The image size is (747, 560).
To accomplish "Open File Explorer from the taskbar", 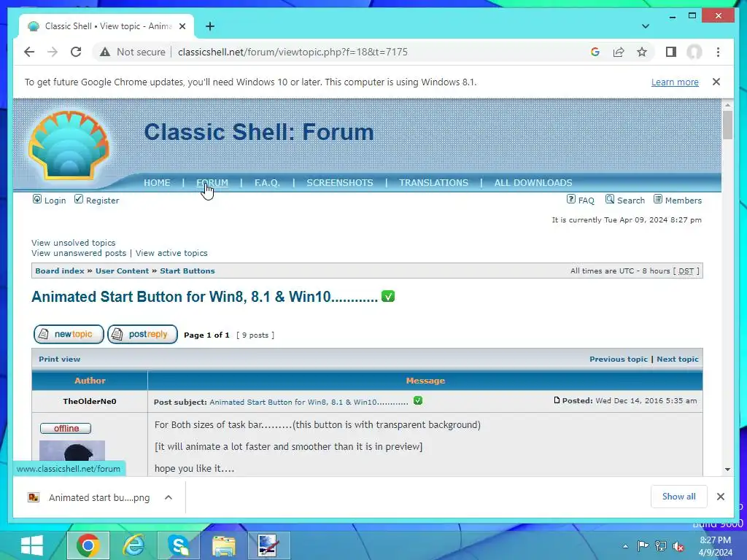I will [x=224, y=545].
